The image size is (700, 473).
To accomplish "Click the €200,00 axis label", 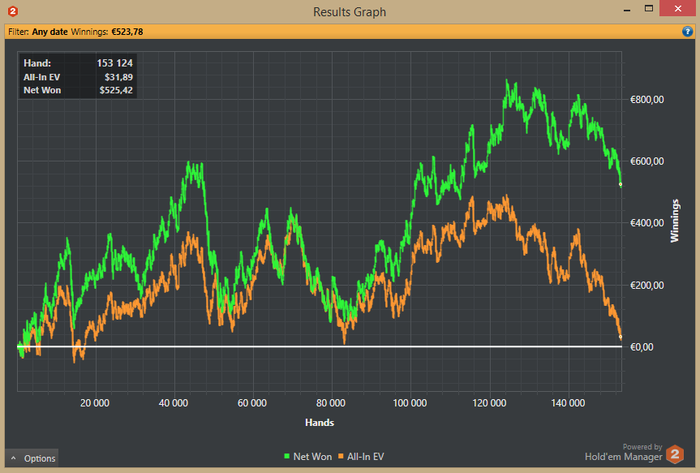I will (647, 285).
